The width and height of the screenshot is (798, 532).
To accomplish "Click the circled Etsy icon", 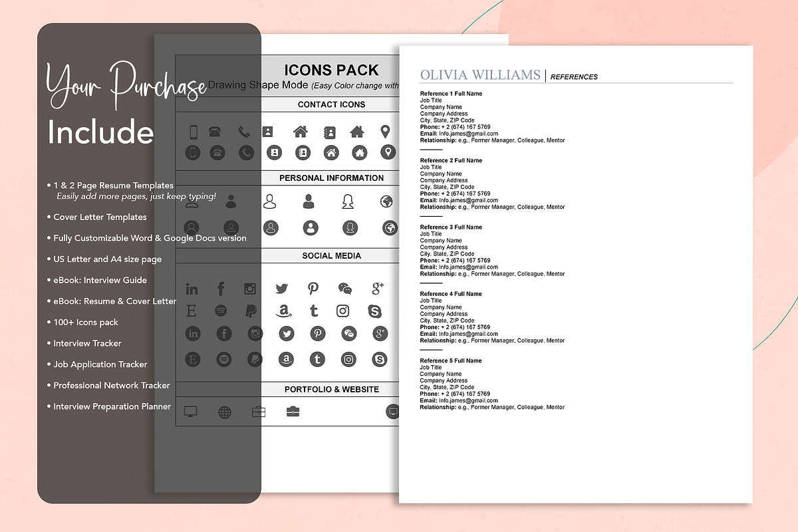I will (193, 360).
